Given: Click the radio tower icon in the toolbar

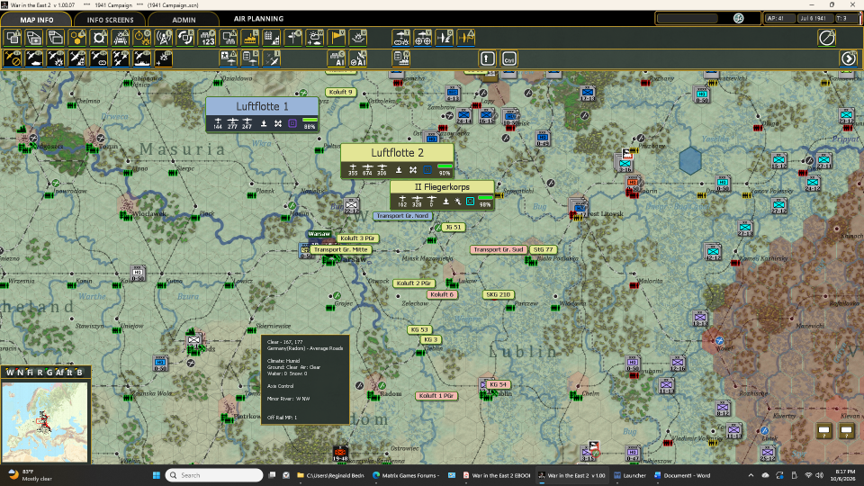Looking at the screenshot, I should click(x=164, y=38).
